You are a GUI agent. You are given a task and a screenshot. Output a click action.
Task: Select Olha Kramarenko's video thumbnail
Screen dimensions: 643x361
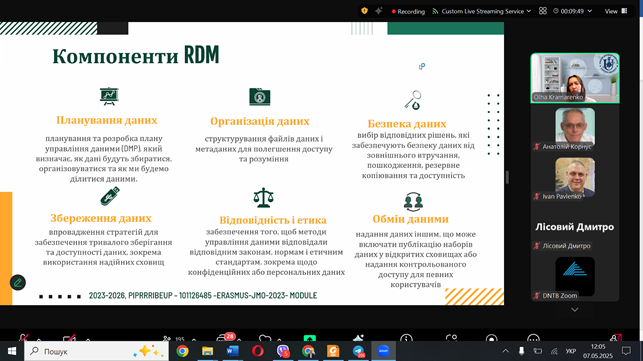click(575, 78)
